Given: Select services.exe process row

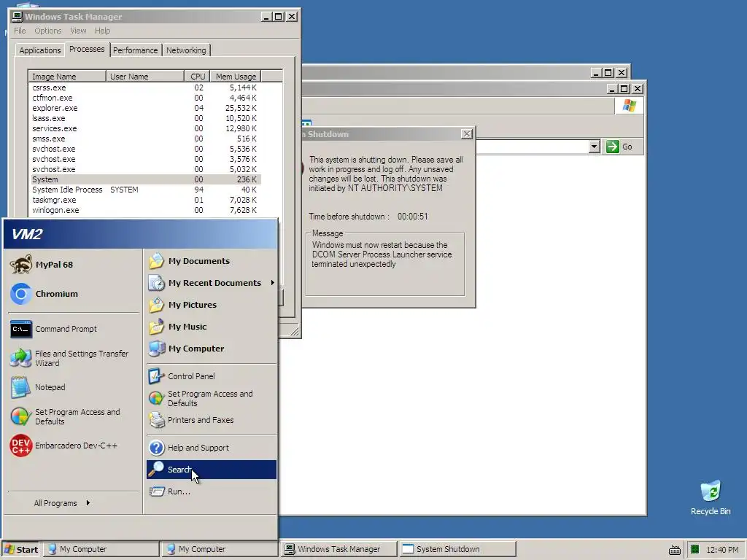Looking at the screenshot, I should pos(145,128).
